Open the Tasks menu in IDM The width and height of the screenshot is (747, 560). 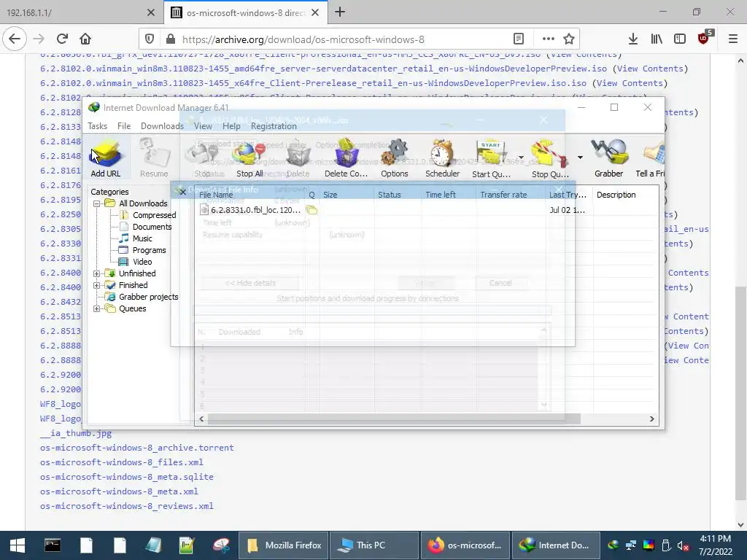97,126
